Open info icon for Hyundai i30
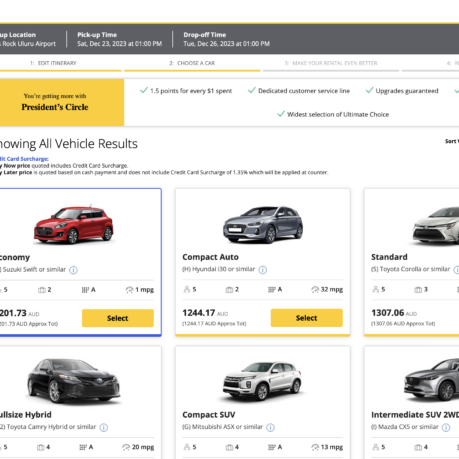 point(263,270)
